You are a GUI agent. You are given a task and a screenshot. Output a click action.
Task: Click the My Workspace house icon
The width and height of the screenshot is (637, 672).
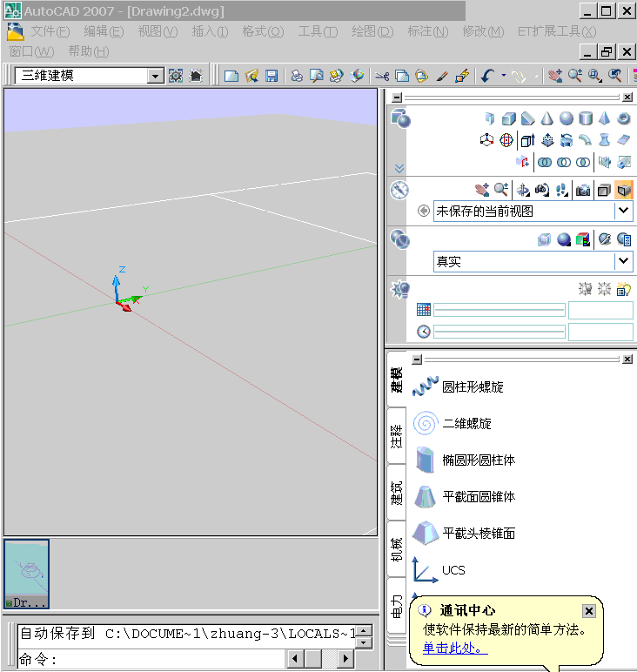point(196,76)
